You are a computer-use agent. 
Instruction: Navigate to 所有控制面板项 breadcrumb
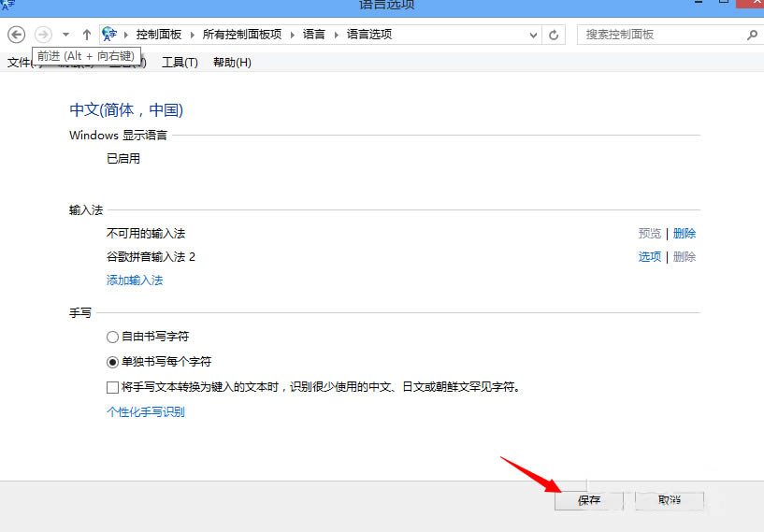pyautogui.click(x=242, y=35)
